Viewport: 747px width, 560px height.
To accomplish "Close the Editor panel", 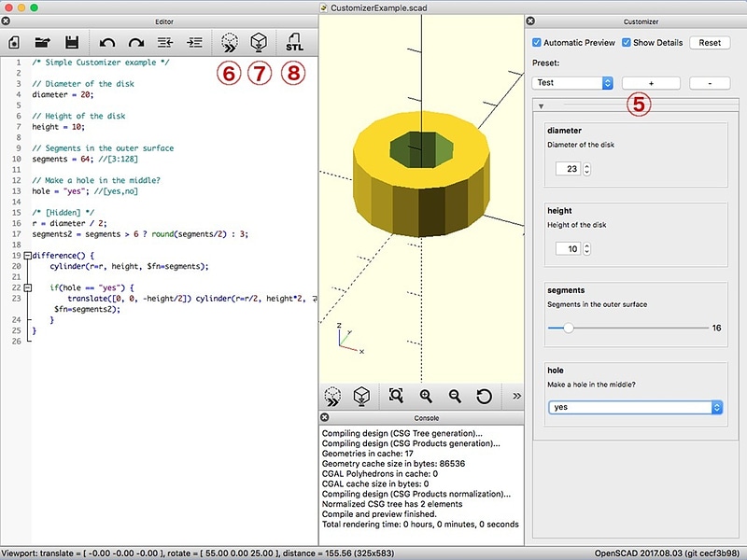I will click(x=6, y=21).
